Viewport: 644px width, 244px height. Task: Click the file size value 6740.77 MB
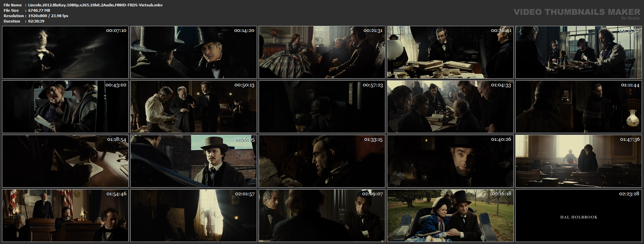click(x=39, y=10)
